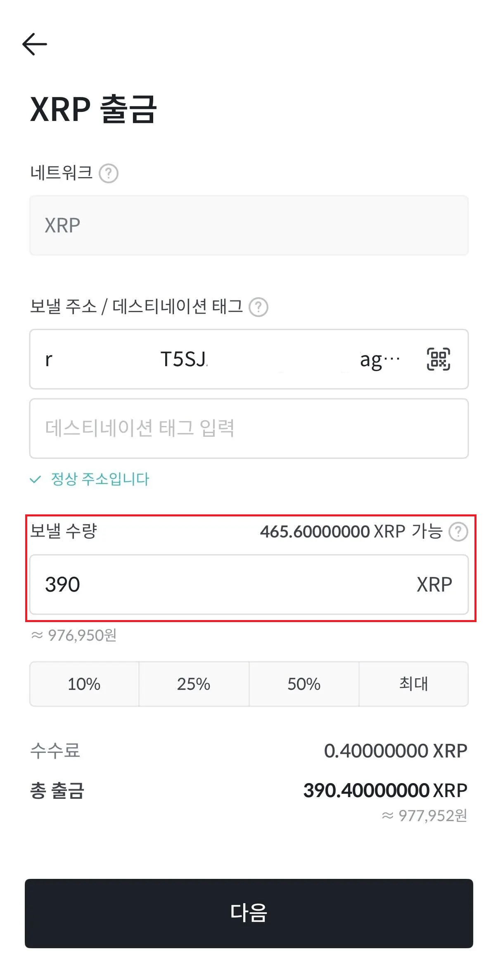Tap the 수수료 fee amount 0.40000000 XRP
The width and height of the screenshot is (498, 980).
[395, 751]
